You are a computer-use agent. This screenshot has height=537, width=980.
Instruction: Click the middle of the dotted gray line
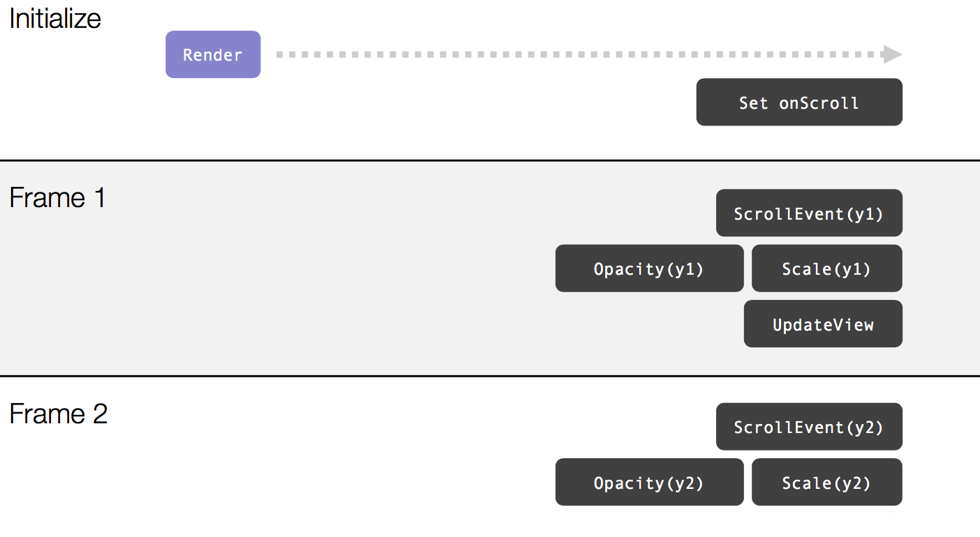pyautogui.click(x=579, y=54)
